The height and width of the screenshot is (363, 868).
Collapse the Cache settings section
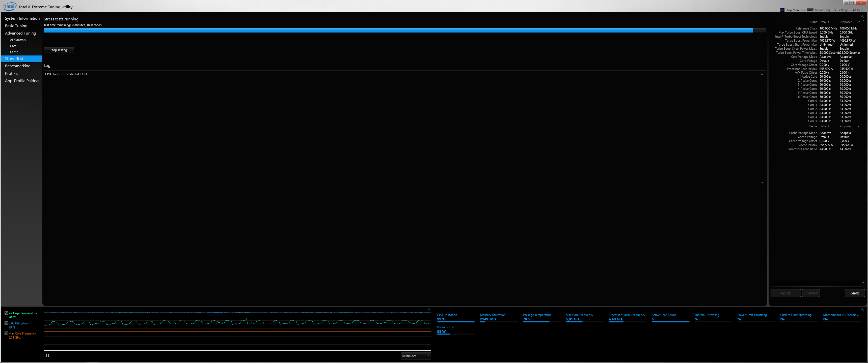(x=859, y=126)
